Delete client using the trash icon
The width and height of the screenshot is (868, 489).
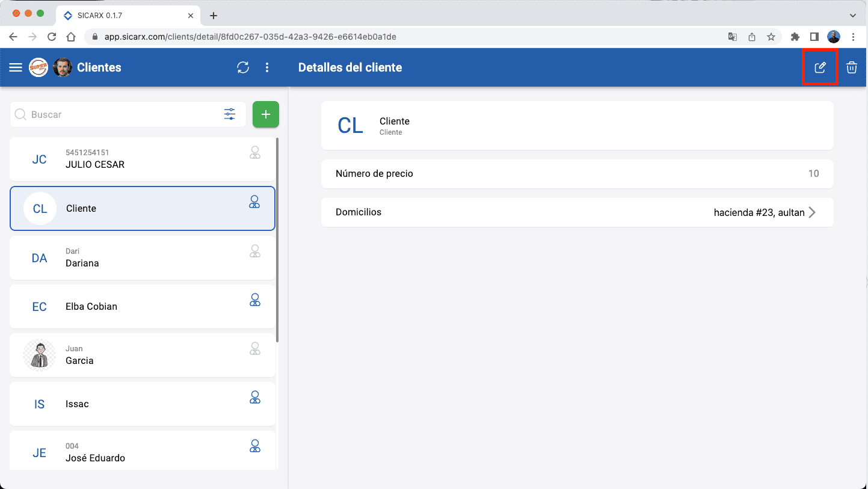[851, 67]
